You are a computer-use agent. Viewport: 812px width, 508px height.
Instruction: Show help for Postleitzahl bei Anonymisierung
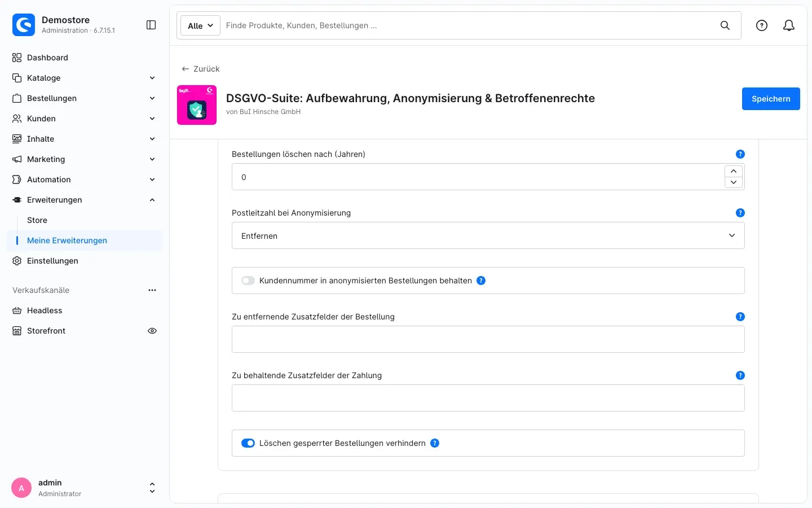(740, 213)
